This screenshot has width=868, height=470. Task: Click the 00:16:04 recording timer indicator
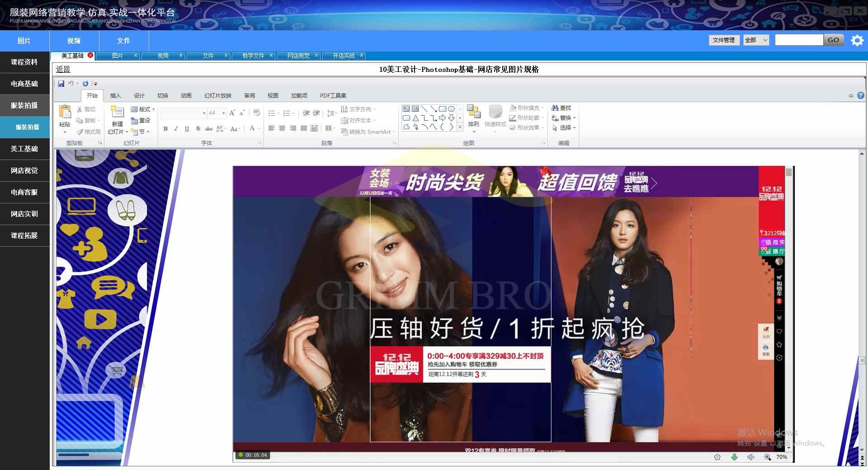tap(253, 455)
